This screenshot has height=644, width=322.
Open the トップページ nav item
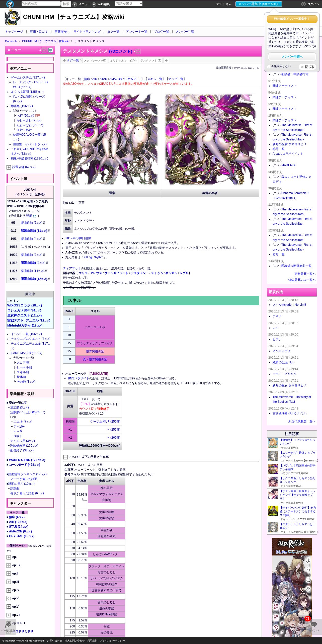[14, 32]
